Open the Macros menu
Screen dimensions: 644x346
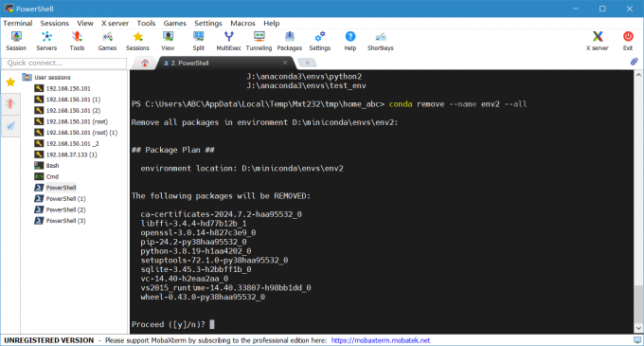(x=242, y=24)
